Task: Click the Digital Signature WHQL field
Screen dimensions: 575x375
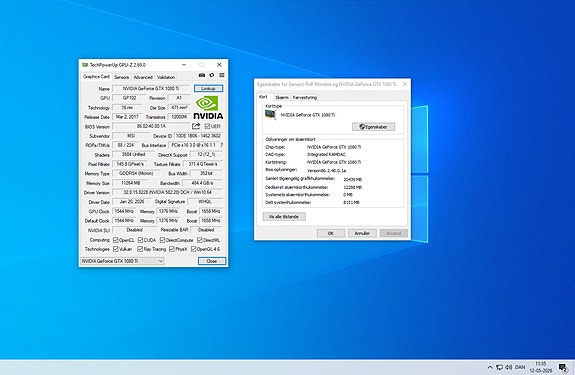Action: (x=205, y=202)
